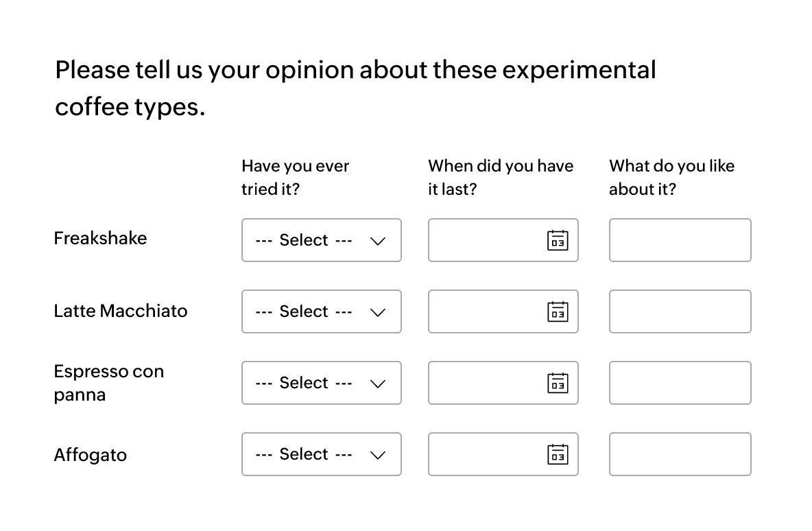Expand Affogato Select dropdown
The height and width of the screenshot is (531, 812).
(x=322, y=454)
